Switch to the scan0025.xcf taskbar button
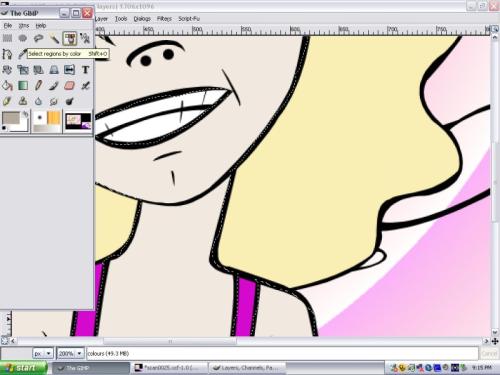 (x=169, y=368)
